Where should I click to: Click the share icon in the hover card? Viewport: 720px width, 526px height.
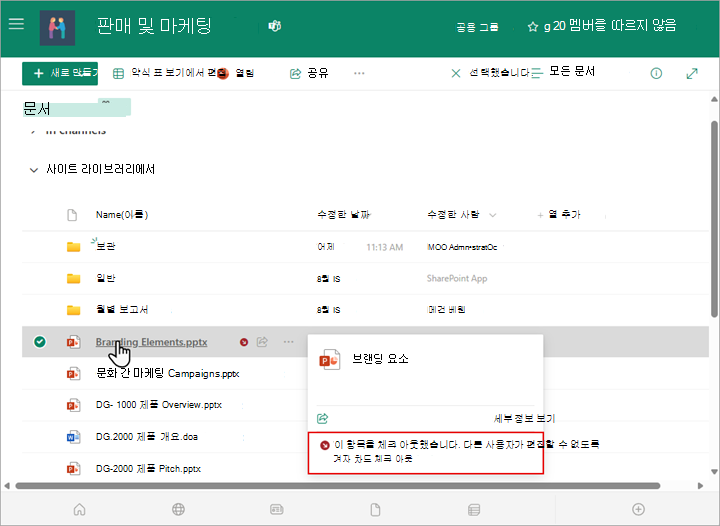tap(322, 419)
